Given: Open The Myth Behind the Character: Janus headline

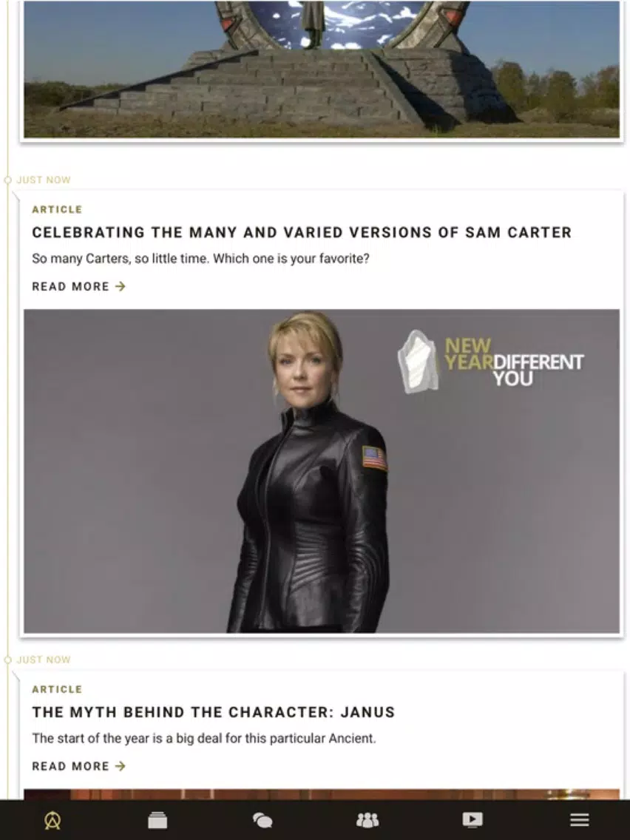Looking at the screenshot, I should [x=213, y=712].
